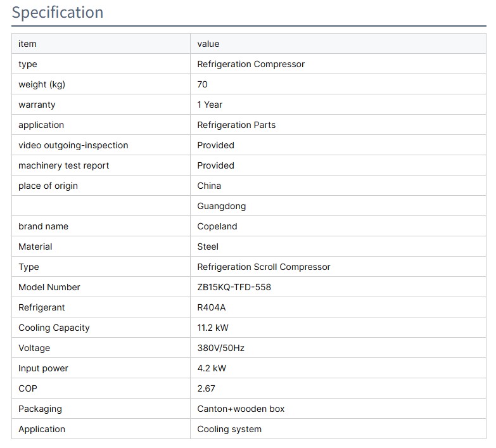The image size is (496, 448).
Task: Click the weight (kg) row label
Action: 42,84
